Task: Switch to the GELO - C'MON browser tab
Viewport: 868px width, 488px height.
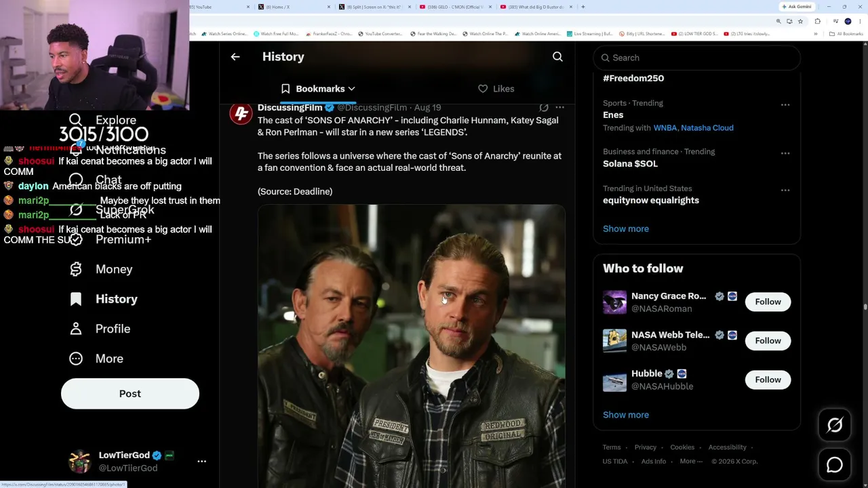Action: tap(456, 7)
